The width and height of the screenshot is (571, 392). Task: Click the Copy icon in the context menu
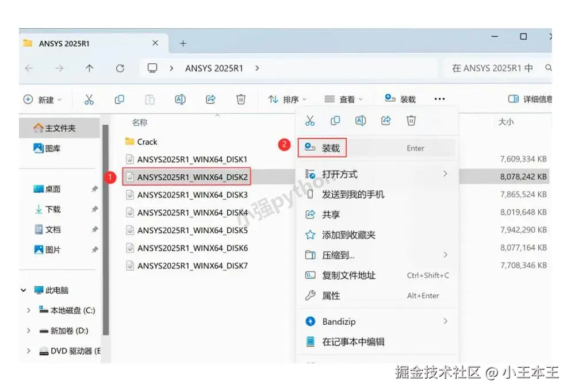[x=335, y=121]
